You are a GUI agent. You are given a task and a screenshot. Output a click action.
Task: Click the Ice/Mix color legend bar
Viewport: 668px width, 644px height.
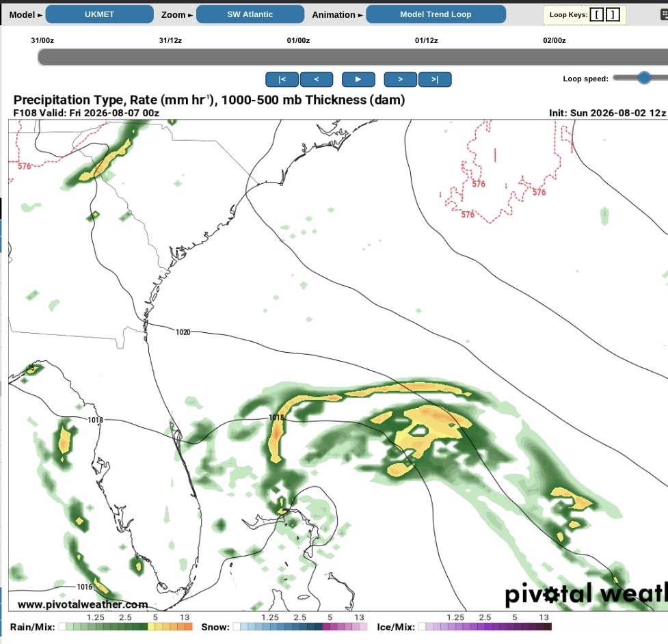coord(485,626)
